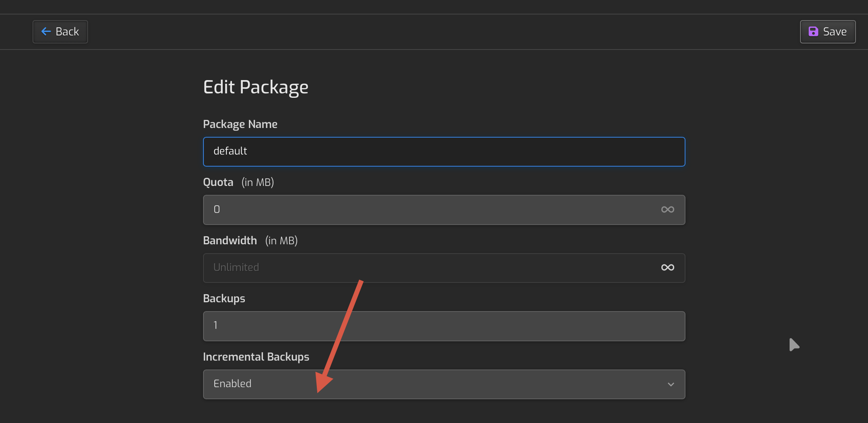
Task: Expand the Incremental Backups chevron arrow
Action: click(671, 384)
